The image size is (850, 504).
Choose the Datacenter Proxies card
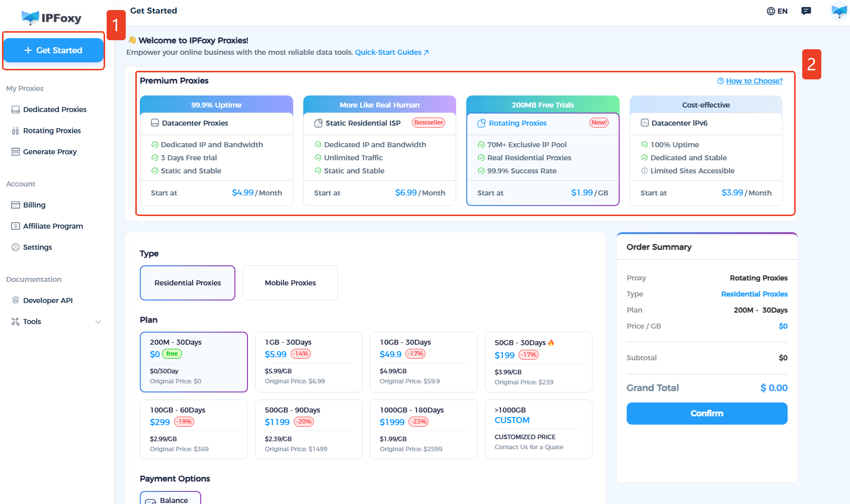pos(216,150)
